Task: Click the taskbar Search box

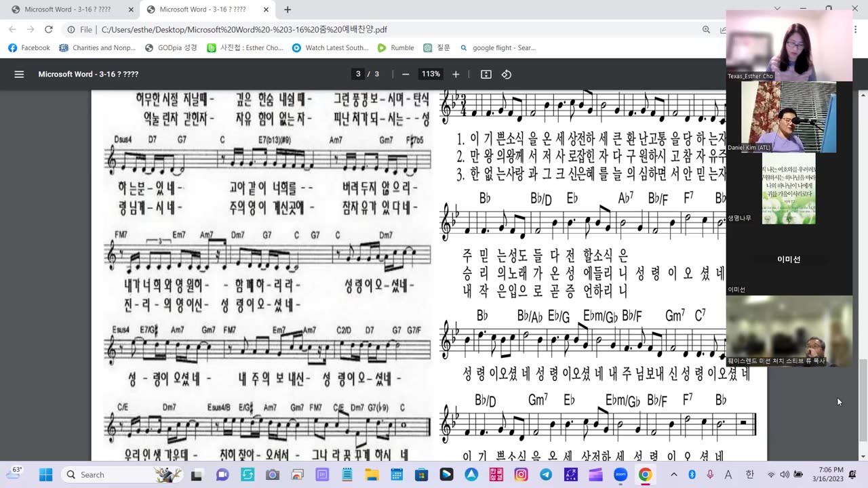Action: (122, 474)
